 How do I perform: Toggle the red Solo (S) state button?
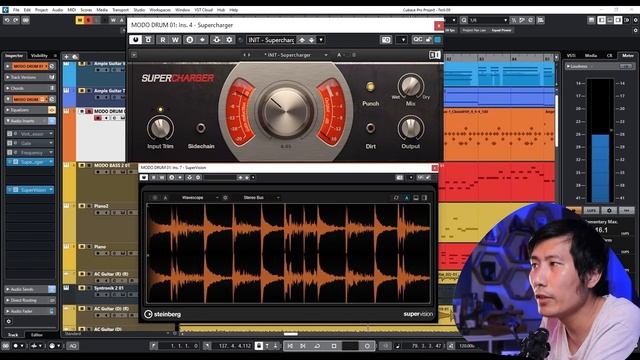pos(88,20)
